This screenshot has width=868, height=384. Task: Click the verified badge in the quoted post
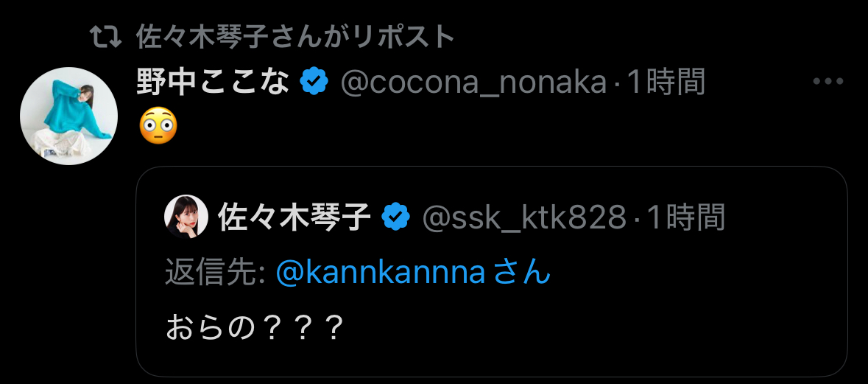pos(395,217)
